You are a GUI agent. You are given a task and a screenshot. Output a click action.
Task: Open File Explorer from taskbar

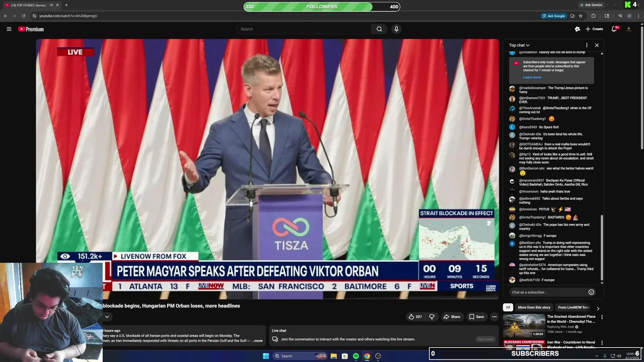tap(334, 356)
